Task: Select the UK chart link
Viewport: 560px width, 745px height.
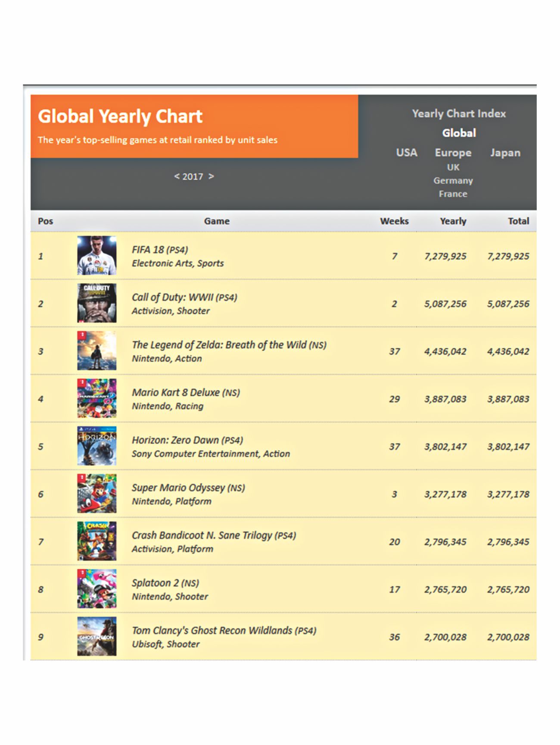Action: [453, 167]
